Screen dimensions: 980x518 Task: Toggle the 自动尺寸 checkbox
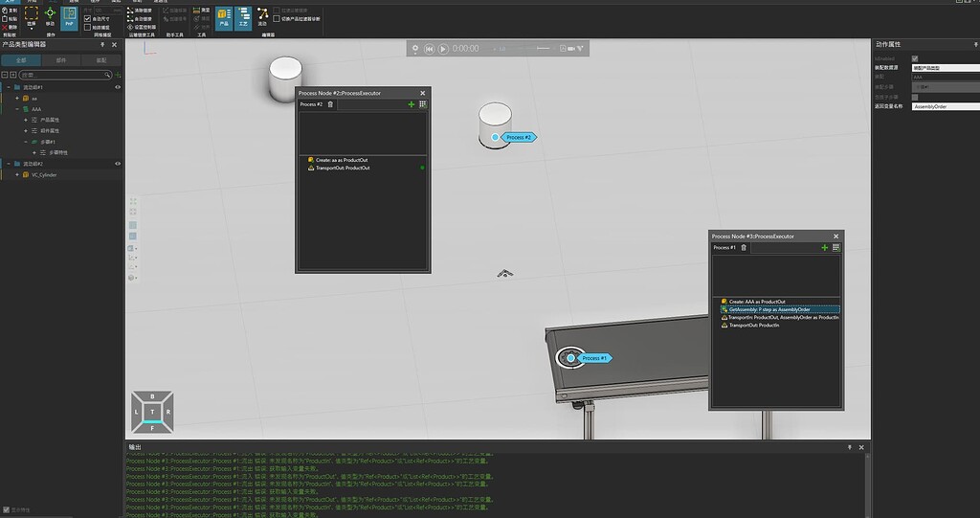coord(88,18)
